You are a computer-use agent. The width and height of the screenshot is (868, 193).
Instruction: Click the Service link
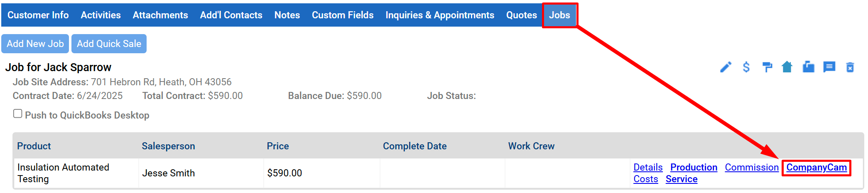(x=682, y=179)
